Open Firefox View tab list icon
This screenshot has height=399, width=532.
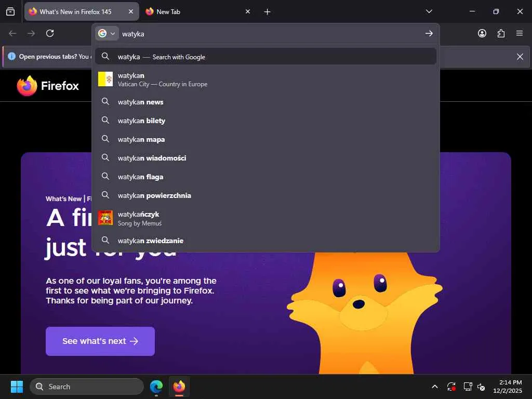click(10, 11)
